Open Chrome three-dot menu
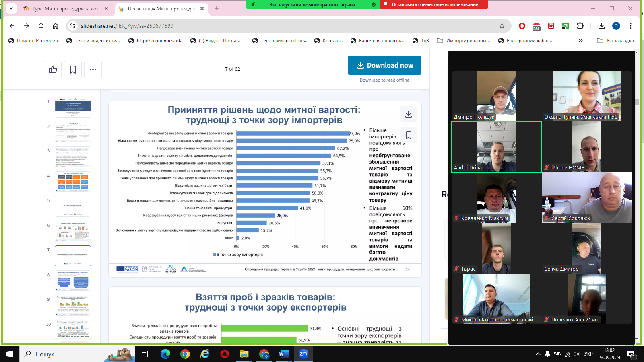Screen dimensions: 644x362 pos(631,26)
